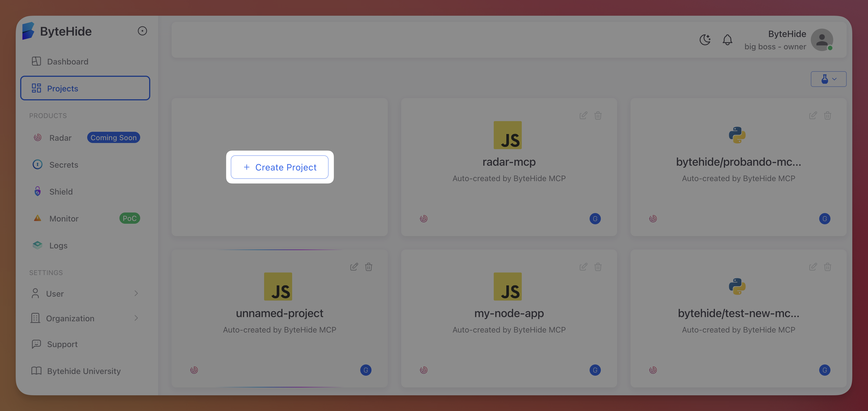
Task: Select the Shield product icon
Action: [x=37, y=191]
